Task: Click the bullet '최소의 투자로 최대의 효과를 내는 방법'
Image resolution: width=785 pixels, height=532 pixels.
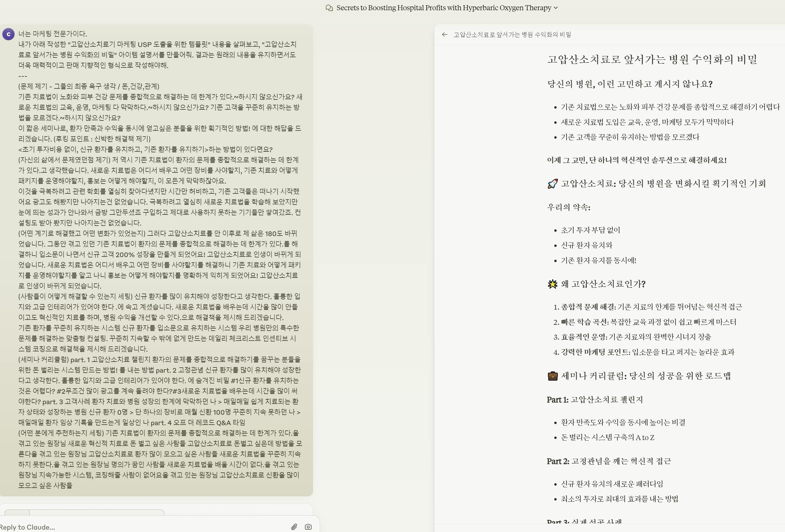Action: coord(619,499)
